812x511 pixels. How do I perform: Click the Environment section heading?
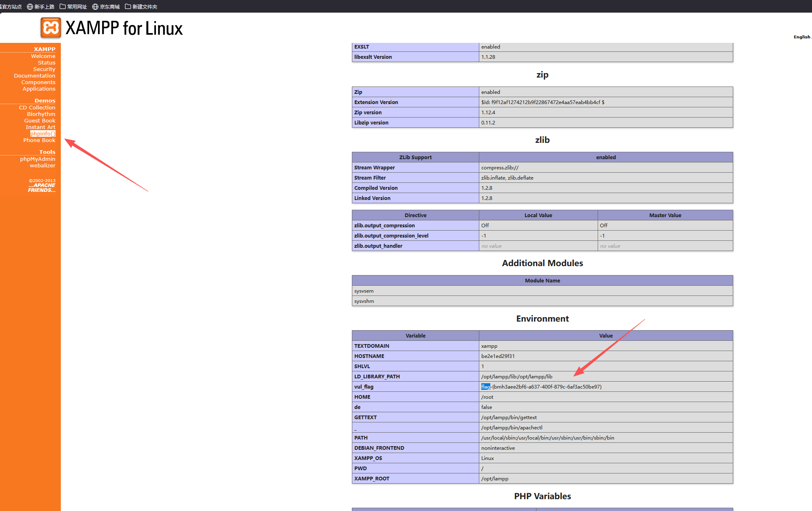tap(542, 318)
